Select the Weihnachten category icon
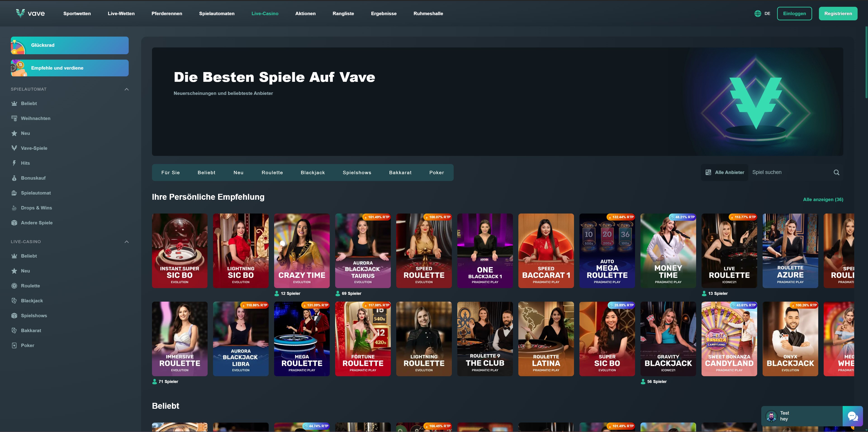The width and height of the screenshot is (868, 432). pos(14,118)
